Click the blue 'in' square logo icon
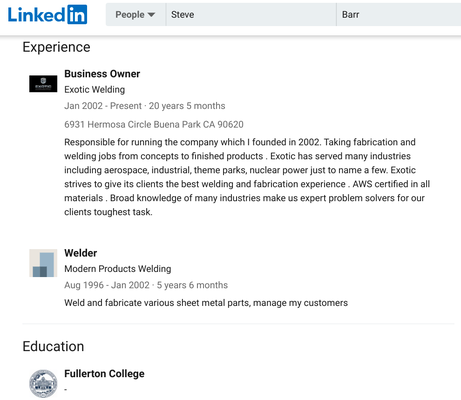This screenshot has height=400, width=461. (77, 14)
